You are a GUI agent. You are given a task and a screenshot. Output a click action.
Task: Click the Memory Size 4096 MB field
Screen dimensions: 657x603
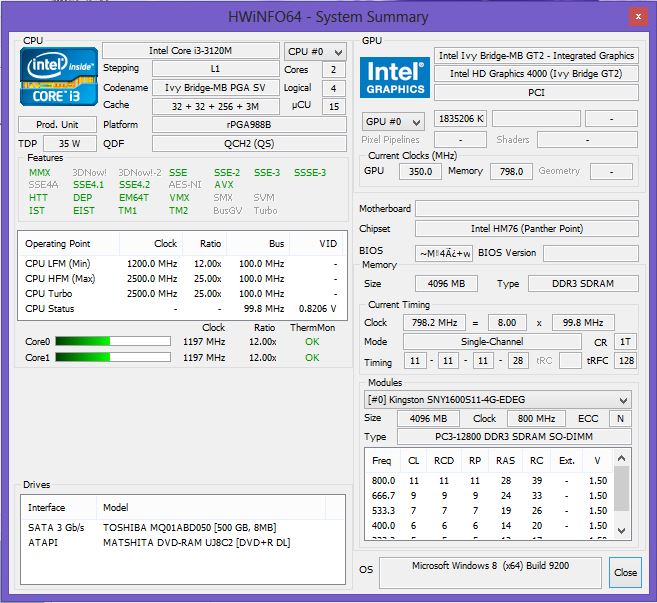tap(446, 284)
